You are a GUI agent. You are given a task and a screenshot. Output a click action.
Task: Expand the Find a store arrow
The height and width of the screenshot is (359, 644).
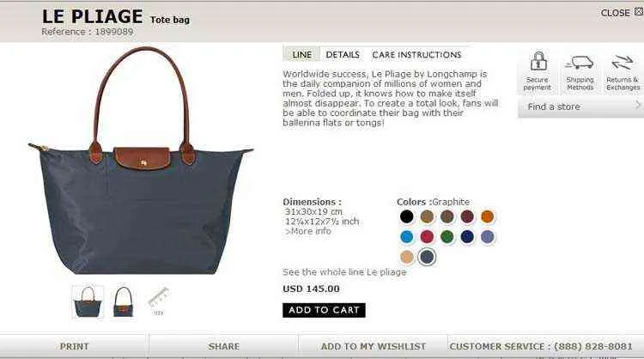coord(637,106)
